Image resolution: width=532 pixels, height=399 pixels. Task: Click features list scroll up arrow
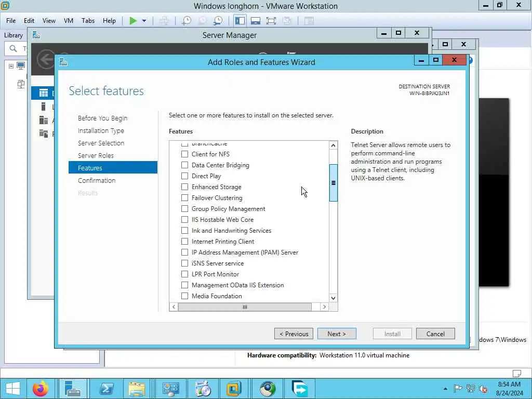[333, 145]
